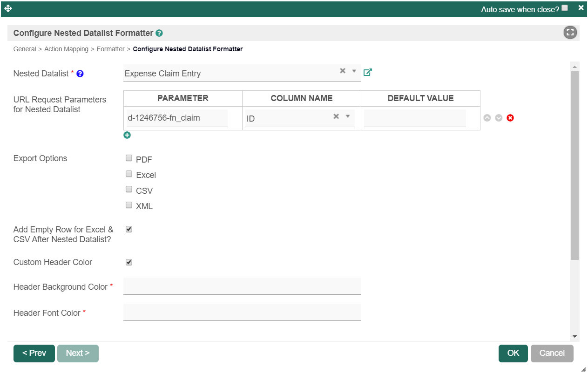The width and height of the screenshot is (588, 374).
Task: Move the parameter row down
Action: [x=499, y=118]
